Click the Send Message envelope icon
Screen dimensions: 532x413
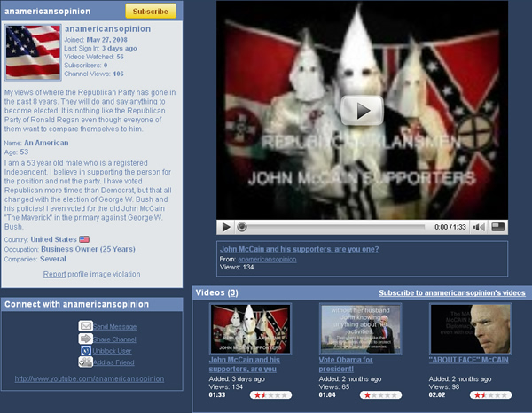pos(85,326)
